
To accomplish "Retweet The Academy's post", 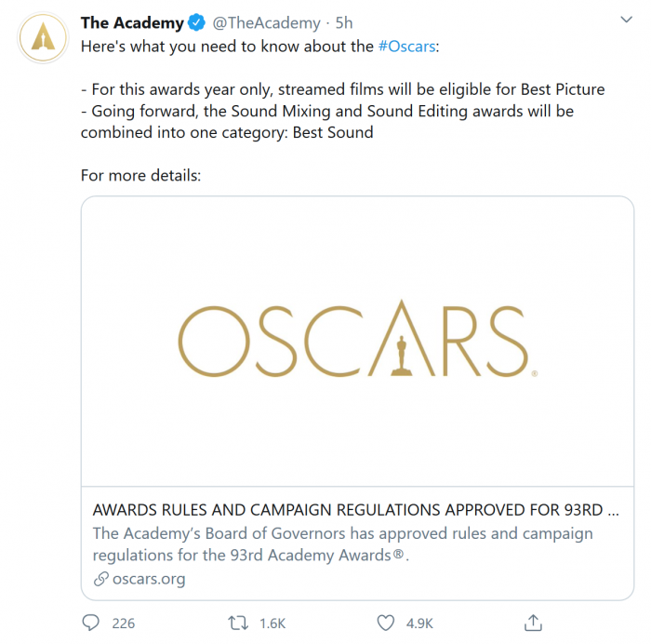I will (238, 623).
